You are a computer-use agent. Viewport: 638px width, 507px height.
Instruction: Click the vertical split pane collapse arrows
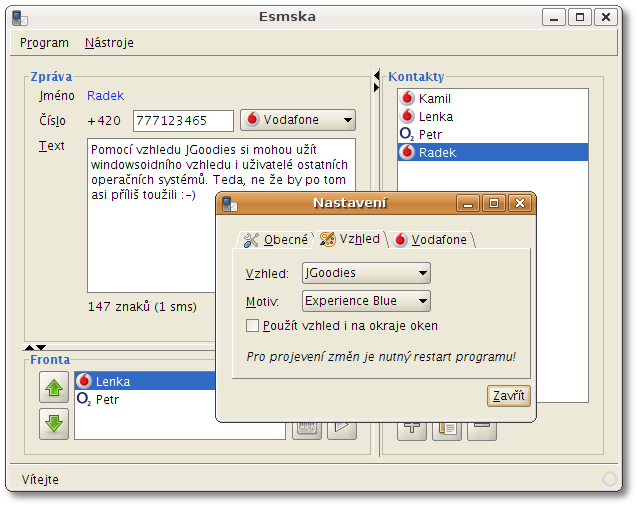click(x=376, y=81)
